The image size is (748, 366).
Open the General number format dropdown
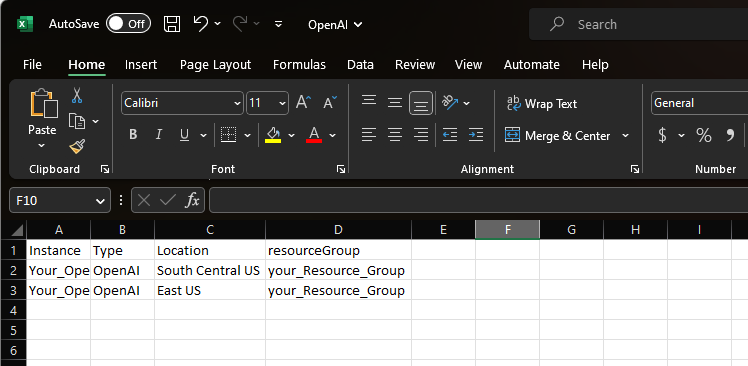tap(699, 103)
